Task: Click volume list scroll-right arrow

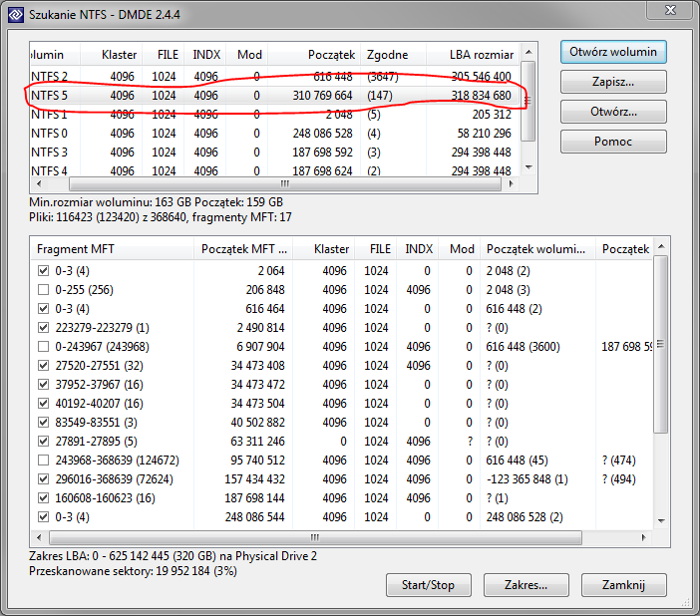Action: point(512,183)
